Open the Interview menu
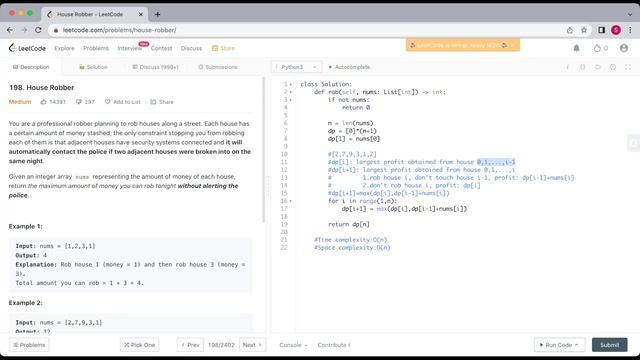The image size is (640, 360). [x=129, y=48]
